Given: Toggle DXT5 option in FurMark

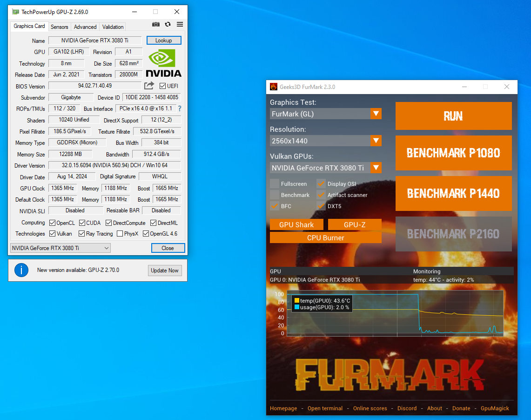Looking at the screenshot, I should 321,206.
